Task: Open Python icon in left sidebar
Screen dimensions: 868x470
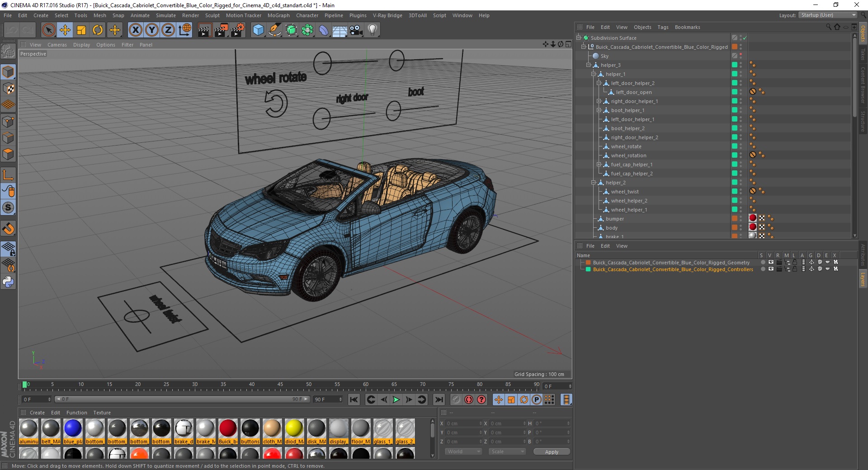Action: [x=8, y=282]
